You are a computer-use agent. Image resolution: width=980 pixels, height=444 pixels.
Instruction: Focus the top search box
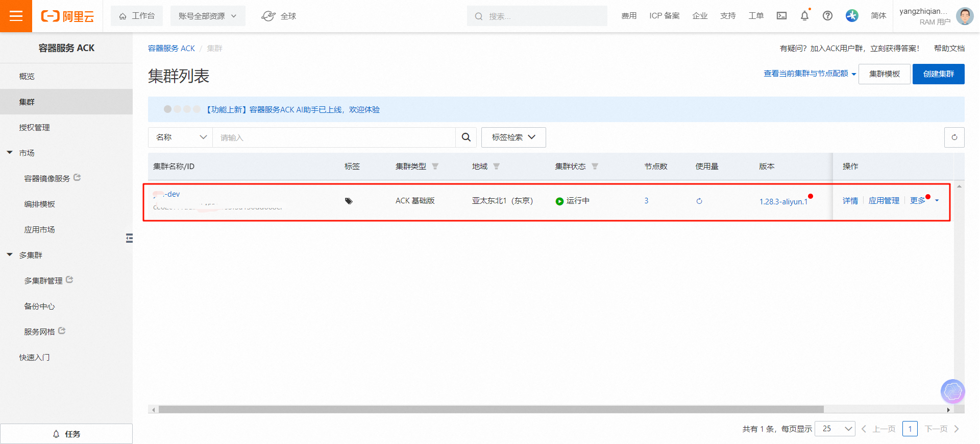[537, 16]
